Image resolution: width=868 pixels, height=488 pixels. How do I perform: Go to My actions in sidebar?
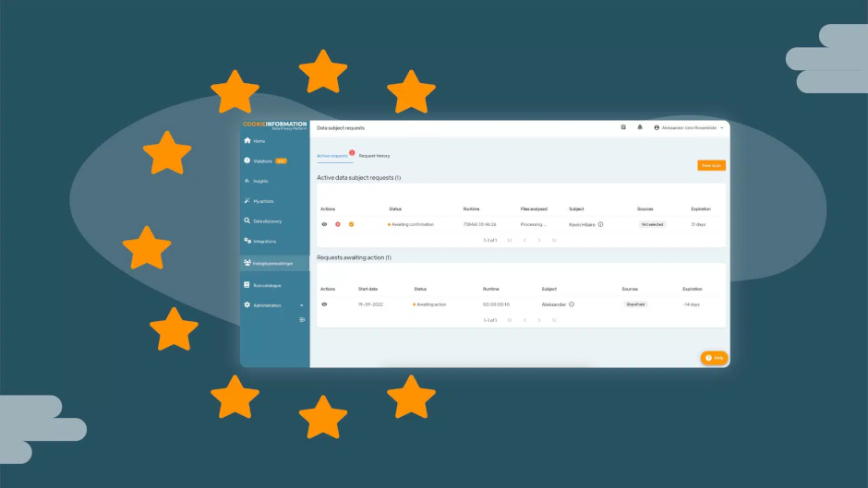(x=259, y=201)
